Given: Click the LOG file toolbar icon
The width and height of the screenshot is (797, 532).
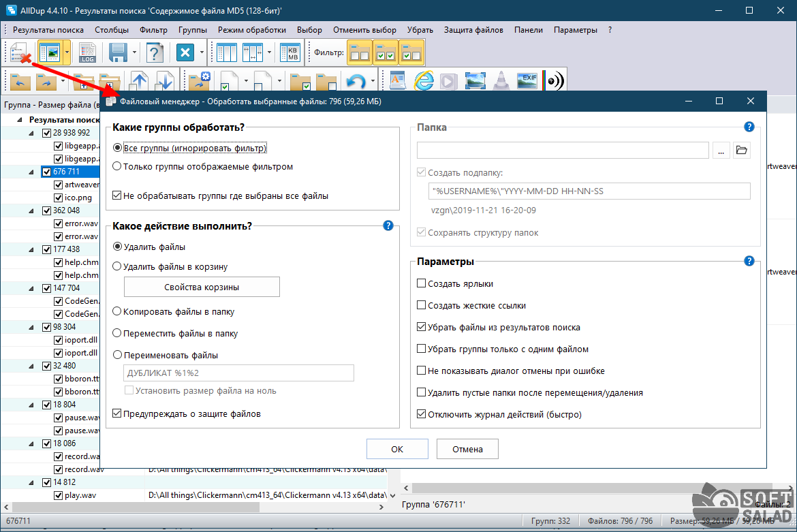Looking at the screenshot, I should coord(87,52).
